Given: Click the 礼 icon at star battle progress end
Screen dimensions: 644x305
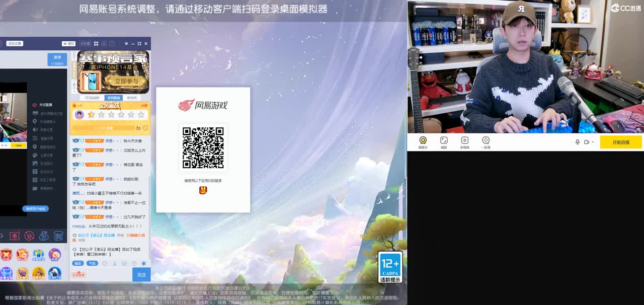Looking at the screenshot, I should point(139,128).
